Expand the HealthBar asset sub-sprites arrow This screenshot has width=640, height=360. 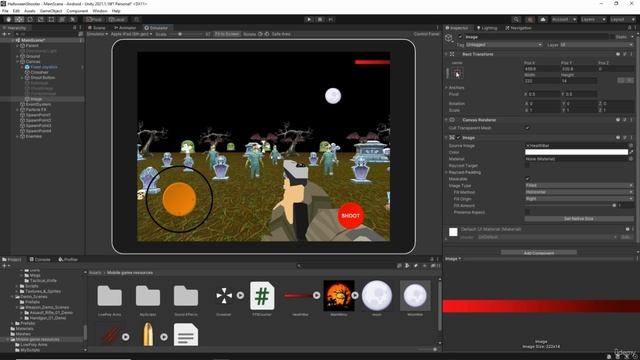(x=317, y=295)
